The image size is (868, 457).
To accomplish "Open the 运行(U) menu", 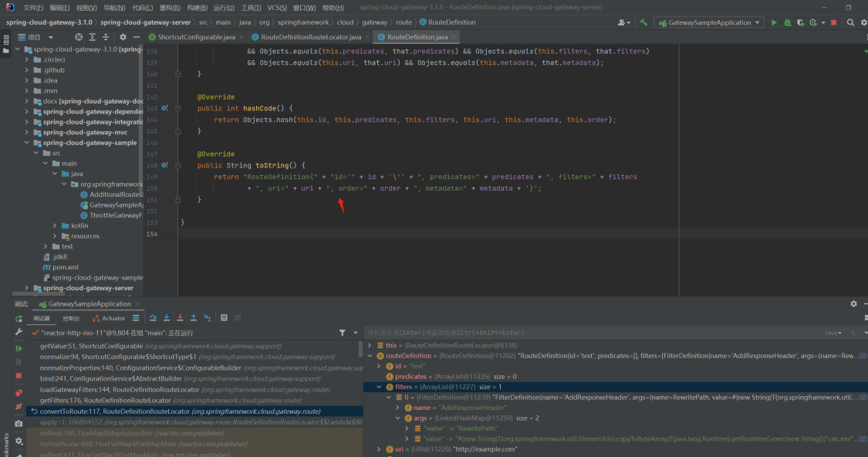I will pyautogui.click(x=224, y=8).
